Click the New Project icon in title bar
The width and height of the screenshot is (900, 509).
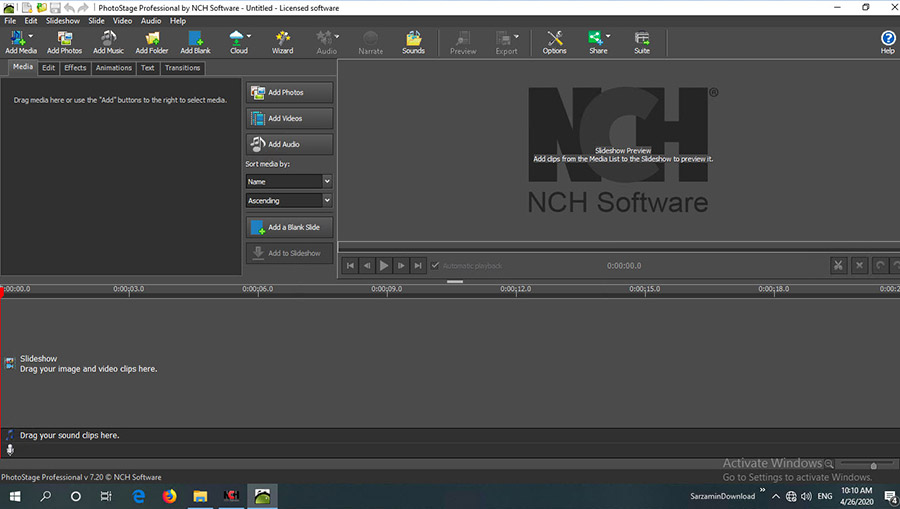click(x=27, y=7)
